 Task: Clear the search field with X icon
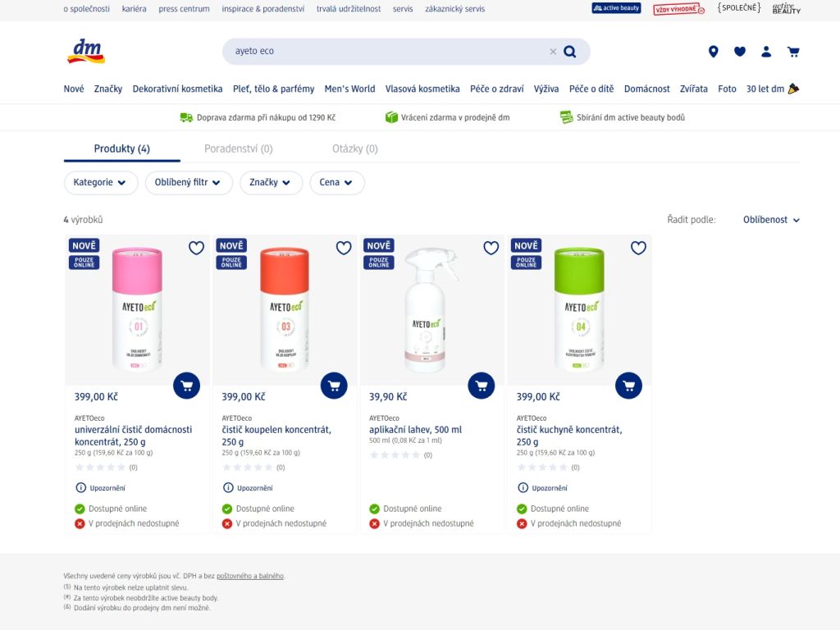[x=553, y=52]
